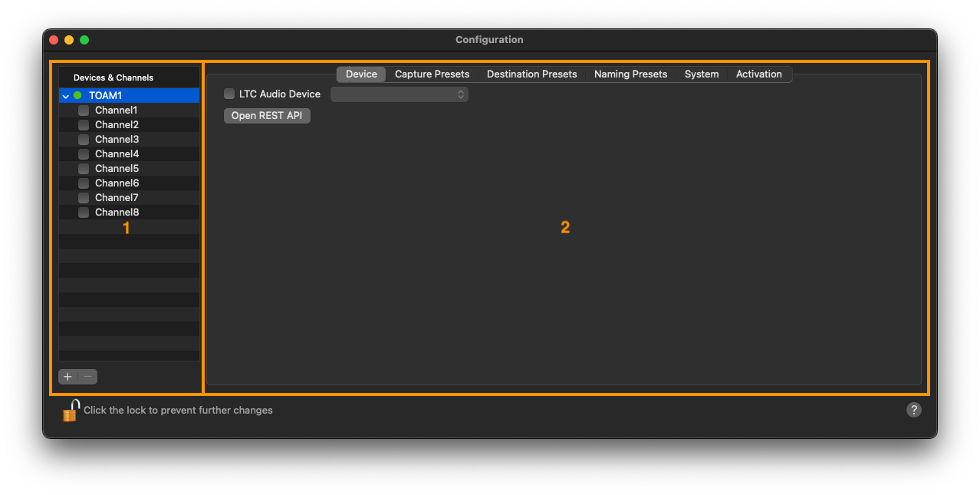Minimize the Configuration window with the yellow button

(x=69, y=40)
